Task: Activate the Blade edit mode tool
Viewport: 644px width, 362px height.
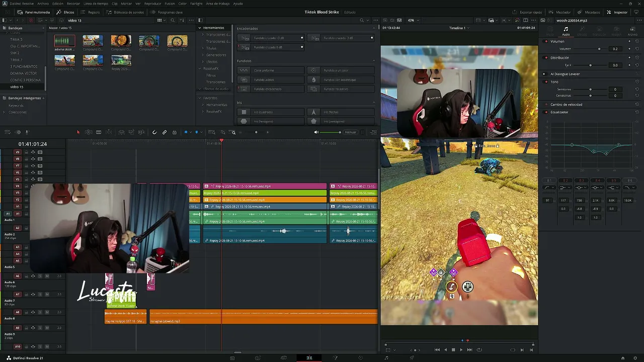Action: tap(99, 132)
